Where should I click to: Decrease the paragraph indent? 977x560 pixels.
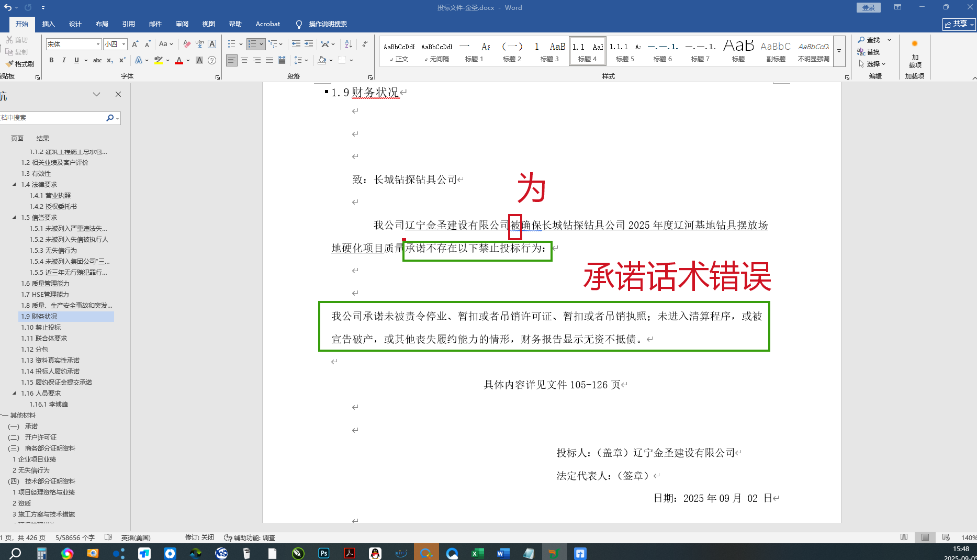(296, 44)
